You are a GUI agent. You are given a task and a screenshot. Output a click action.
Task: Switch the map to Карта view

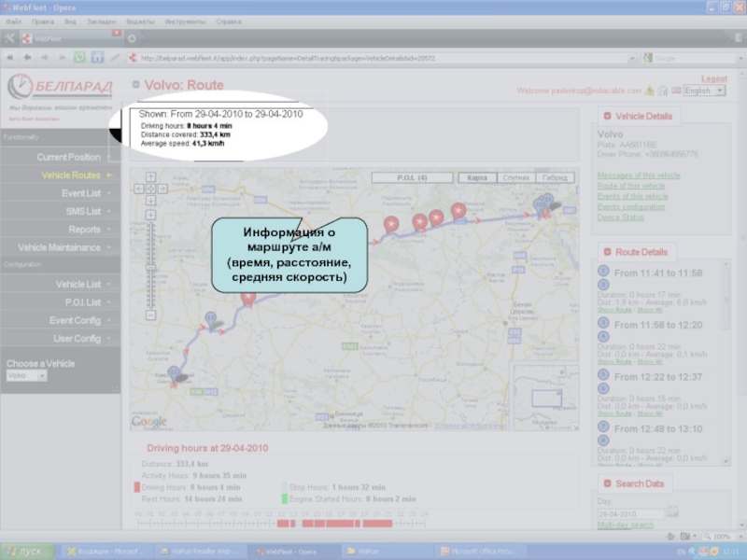pos(477,177)
